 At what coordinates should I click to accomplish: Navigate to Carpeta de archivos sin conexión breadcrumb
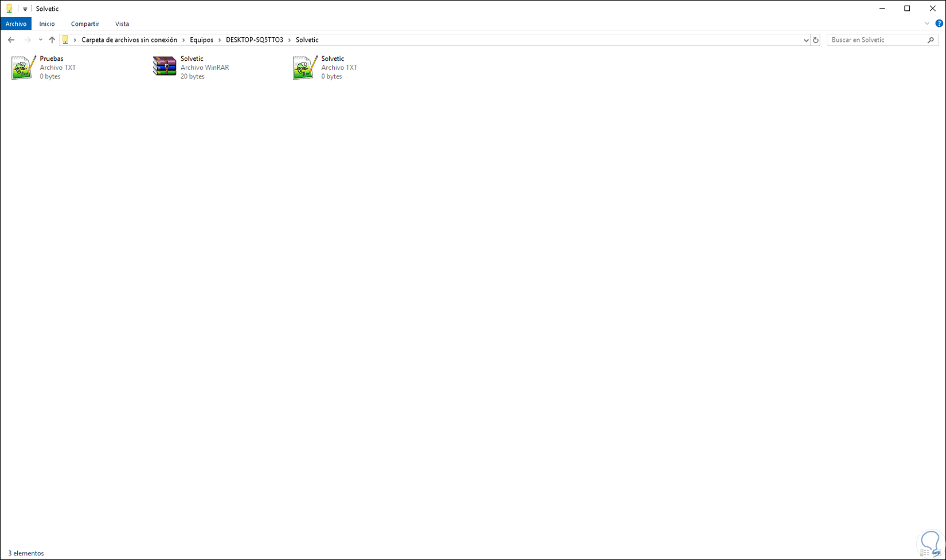click(130, 40)
